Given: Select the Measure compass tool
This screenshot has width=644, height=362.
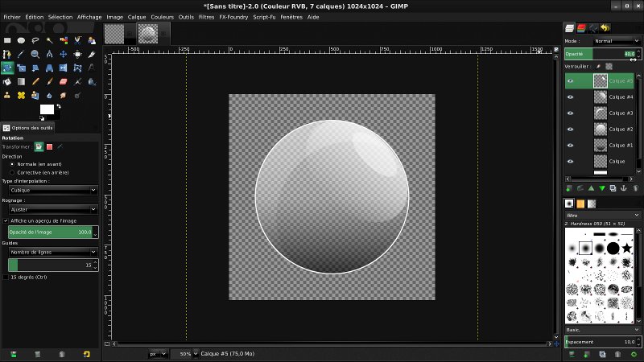Looking at the screenshot, I should 49,54.
